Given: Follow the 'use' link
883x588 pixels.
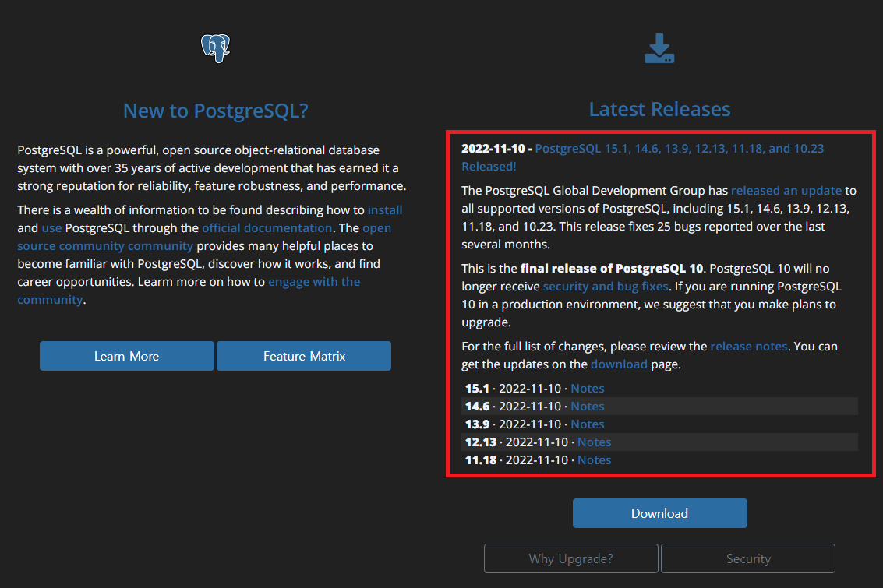Looking at the screenshot, I should (51, 228).
